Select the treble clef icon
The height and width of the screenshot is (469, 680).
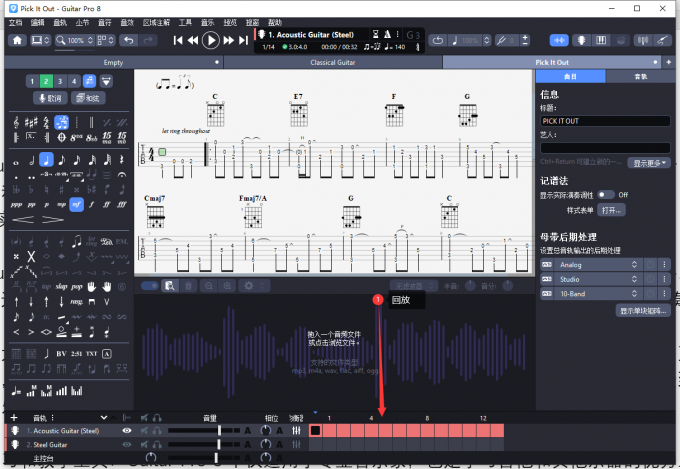[x=16, y=122]
